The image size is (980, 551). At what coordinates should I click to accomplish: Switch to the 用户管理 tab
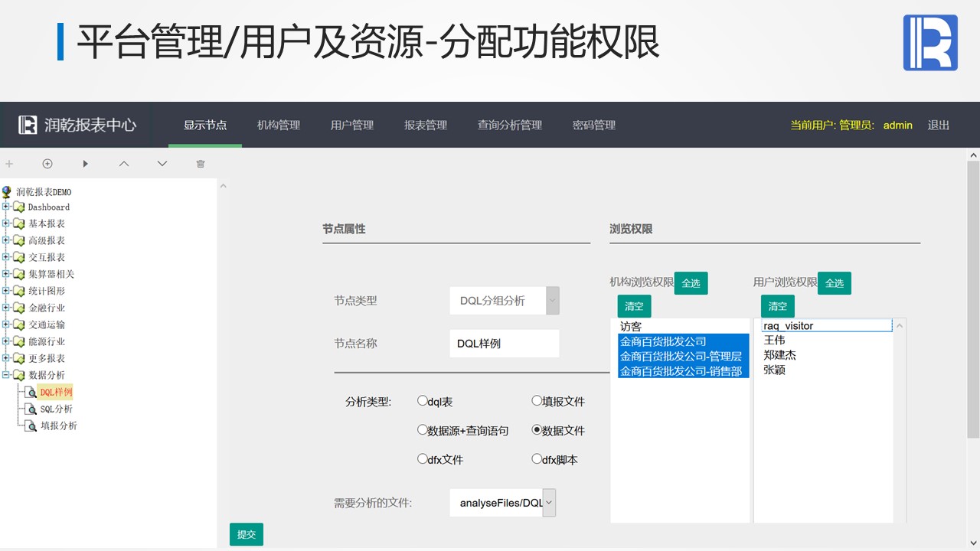pyautogui.click(x=352, y=126)
